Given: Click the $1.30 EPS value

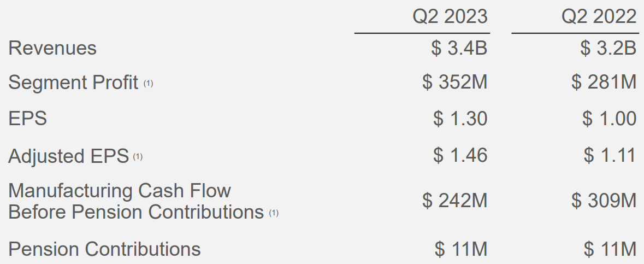Looking at the screenshot, I should point(459,119).
